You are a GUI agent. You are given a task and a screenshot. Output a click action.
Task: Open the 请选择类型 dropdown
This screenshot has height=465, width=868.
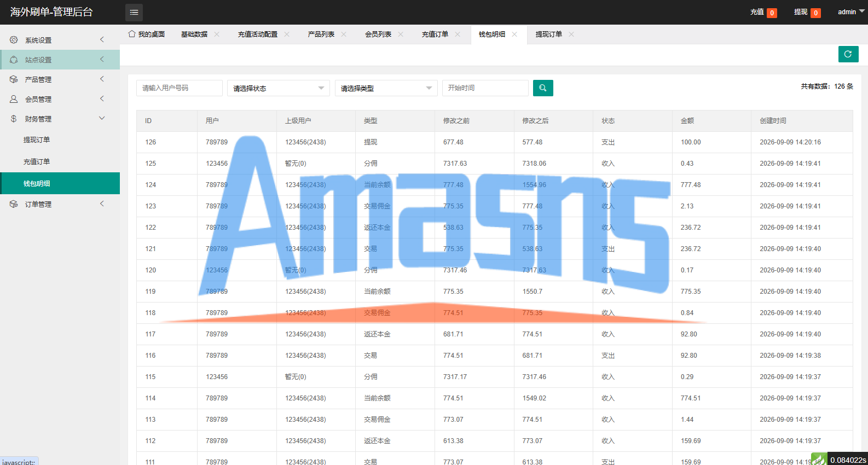[386, 88]
